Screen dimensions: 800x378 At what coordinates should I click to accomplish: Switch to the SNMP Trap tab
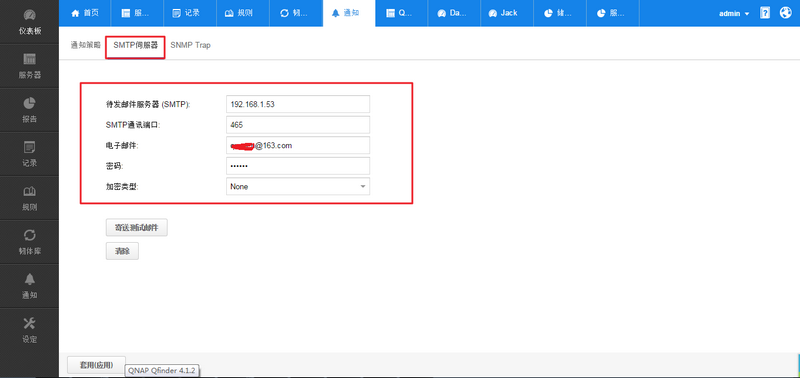pos(190,45)
